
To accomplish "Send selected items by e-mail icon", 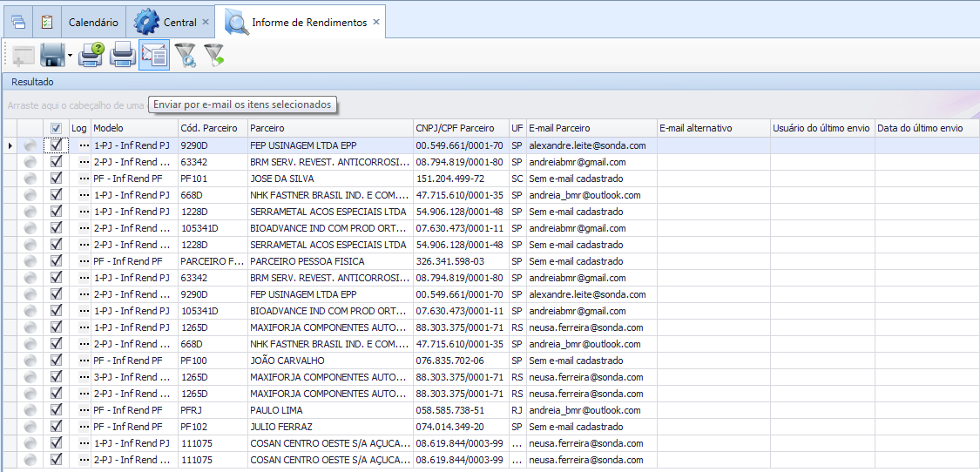I will pyautogui.click(x=153, y=55).
